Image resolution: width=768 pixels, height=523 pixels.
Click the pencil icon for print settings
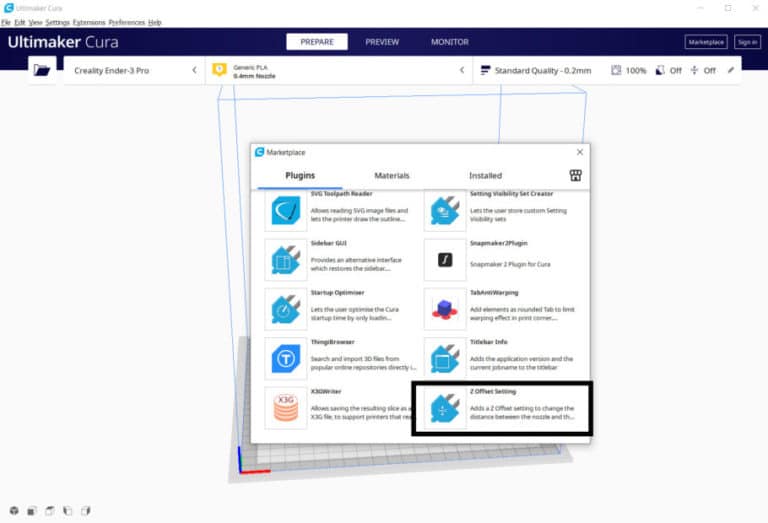coord(731,71)
